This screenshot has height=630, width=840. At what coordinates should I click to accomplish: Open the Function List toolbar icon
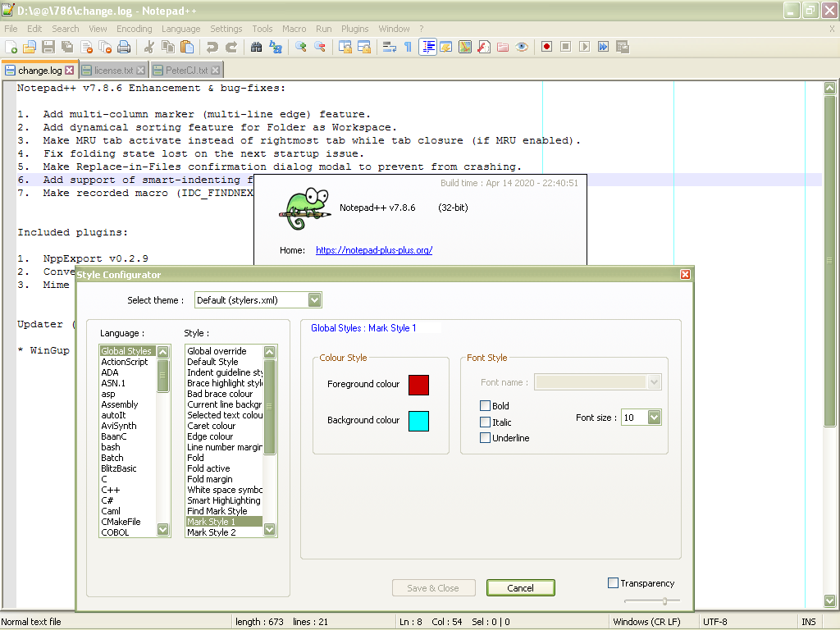[x=484, y=47]
